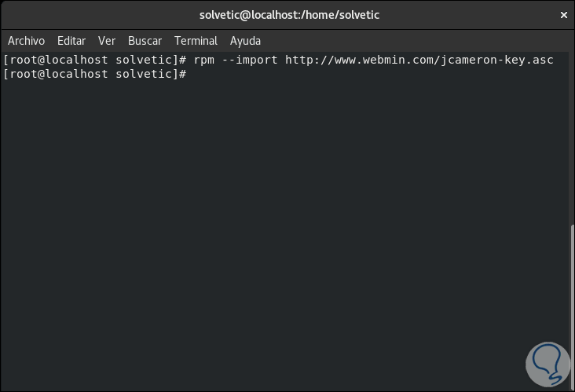Click the jcameron-key.asc filename in the URL
The image size is (575, 392).
495,60
